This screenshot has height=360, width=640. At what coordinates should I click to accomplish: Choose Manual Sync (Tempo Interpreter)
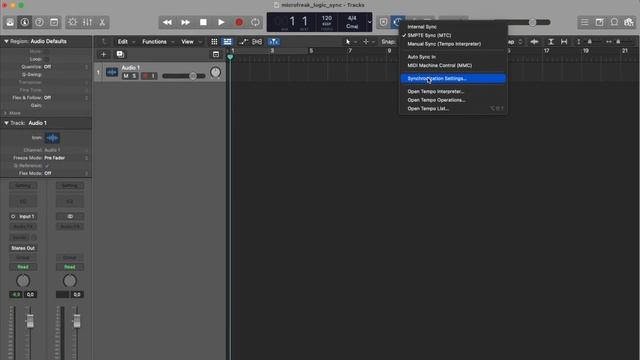click(x=453, y=44)
